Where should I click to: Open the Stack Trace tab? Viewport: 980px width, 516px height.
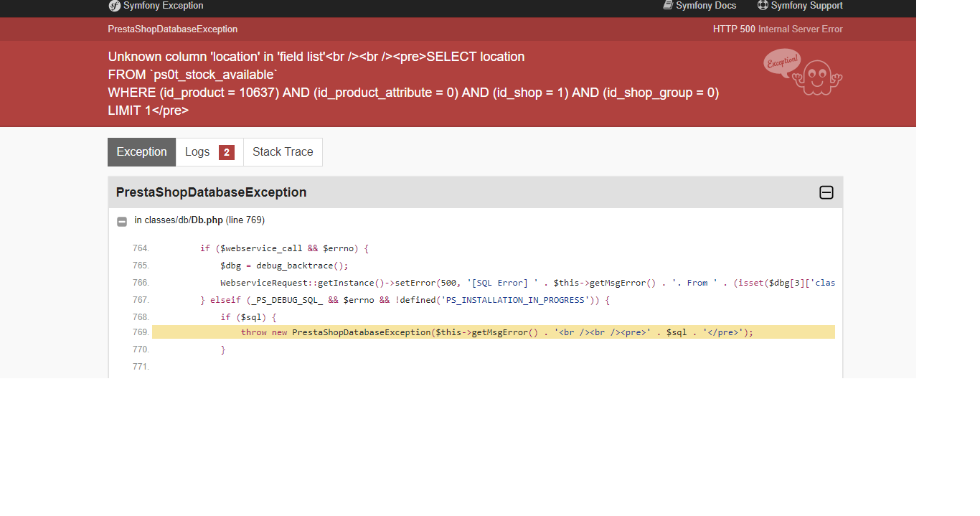[x=283, y=152]
